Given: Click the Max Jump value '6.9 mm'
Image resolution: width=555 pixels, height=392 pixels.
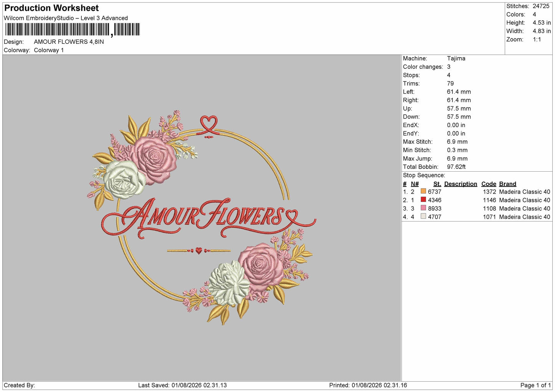Looking at the screenshot, I should pyautogui.click(x=457, y=159).
